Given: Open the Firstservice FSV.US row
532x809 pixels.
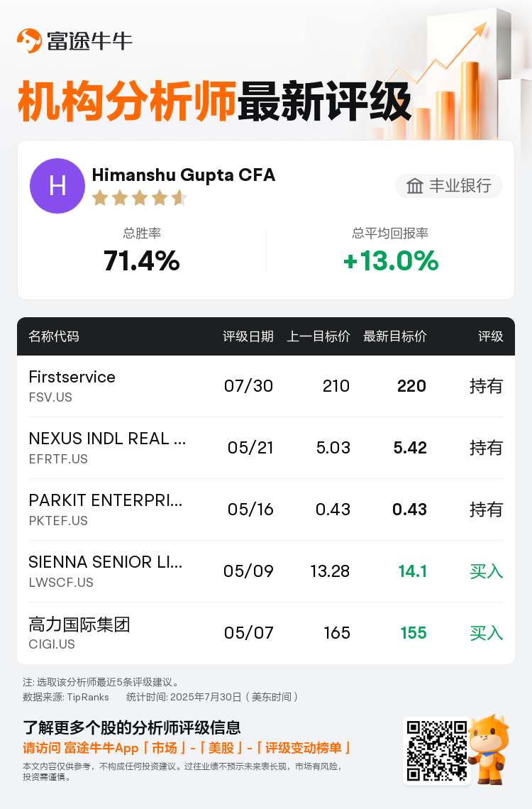Looking at the screenshot, I should [72, 385].
